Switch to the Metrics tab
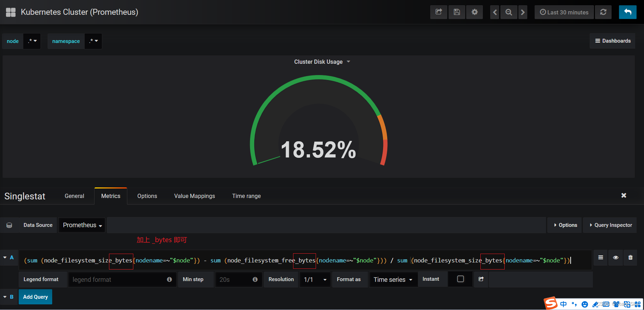 click(x=111, y=196)
